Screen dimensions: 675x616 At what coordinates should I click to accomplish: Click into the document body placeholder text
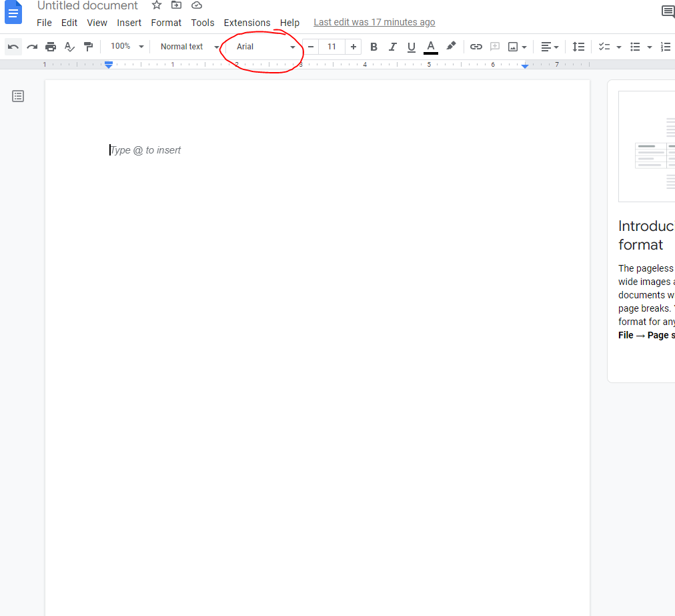pos(145,150)
